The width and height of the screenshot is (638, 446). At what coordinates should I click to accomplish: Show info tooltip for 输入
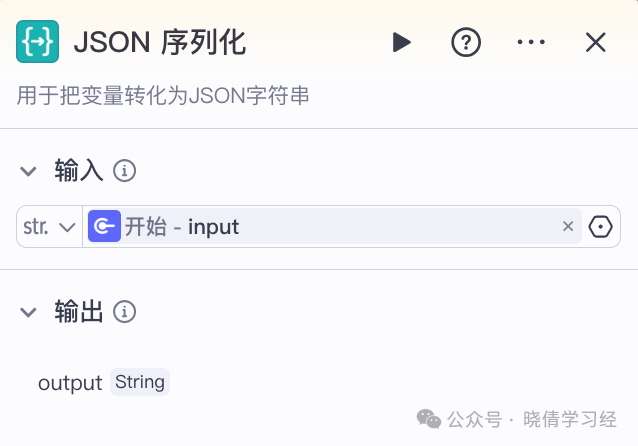pos(125,171)
